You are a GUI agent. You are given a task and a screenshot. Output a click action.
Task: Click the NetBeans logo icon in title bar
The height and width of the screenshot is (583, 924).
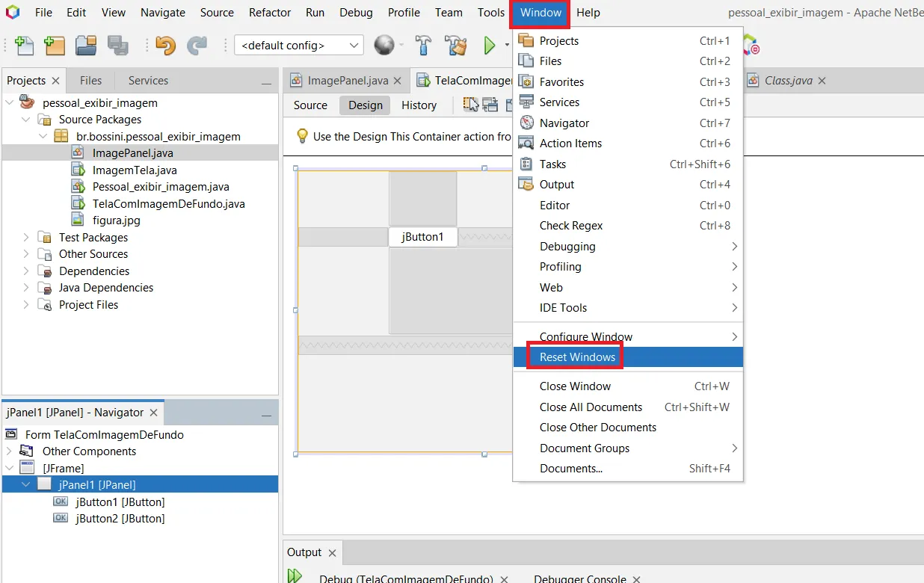click(x=13, y=12)
